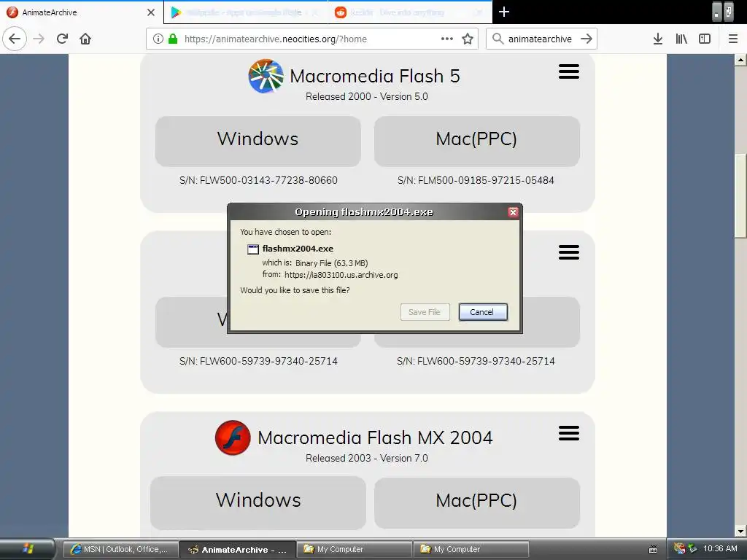This screenshot has height=560, width=747.
Task: Switch to the Reddit tab
Action: click(410, 12)
